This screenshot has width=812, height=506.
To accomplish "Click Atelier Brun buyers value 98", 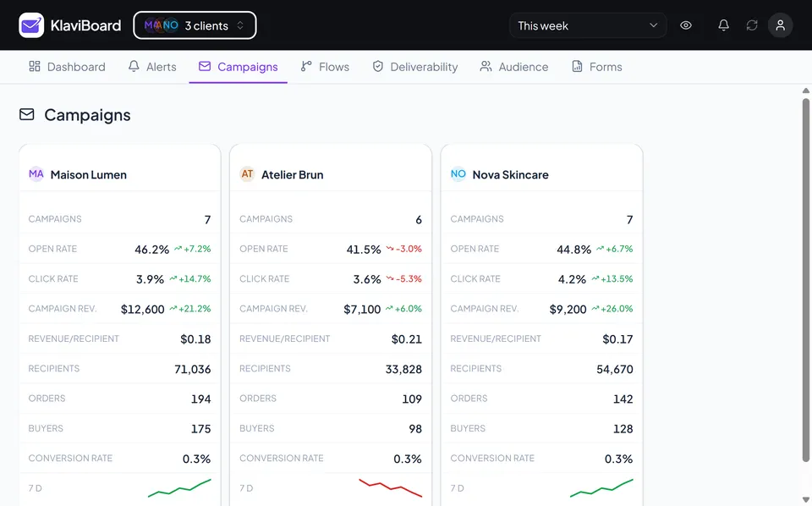I will [x=415, y=429].
